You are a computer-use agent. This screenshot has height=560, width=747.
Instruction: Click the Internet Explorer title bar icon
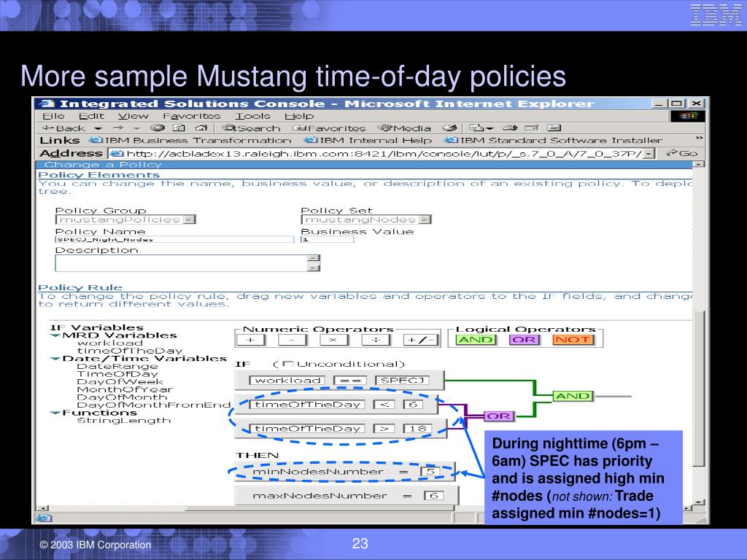(x=47, y=104)
